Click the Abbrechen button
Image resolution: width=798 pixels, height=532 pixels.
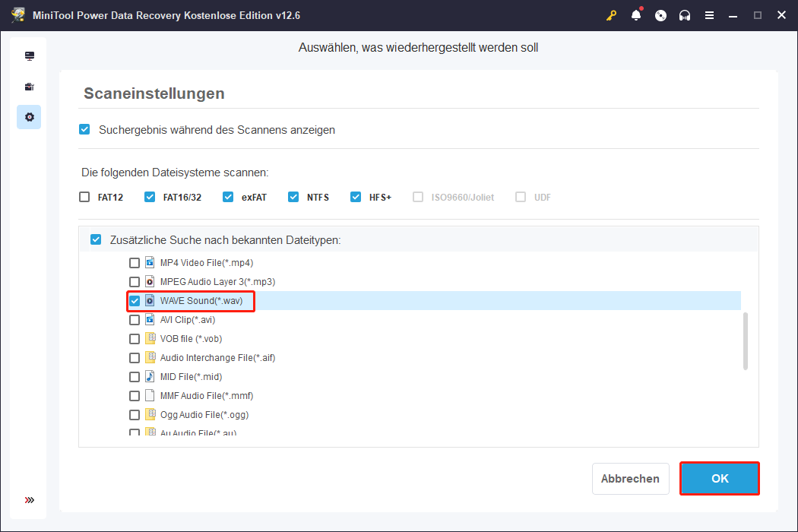tap(631, 479)
